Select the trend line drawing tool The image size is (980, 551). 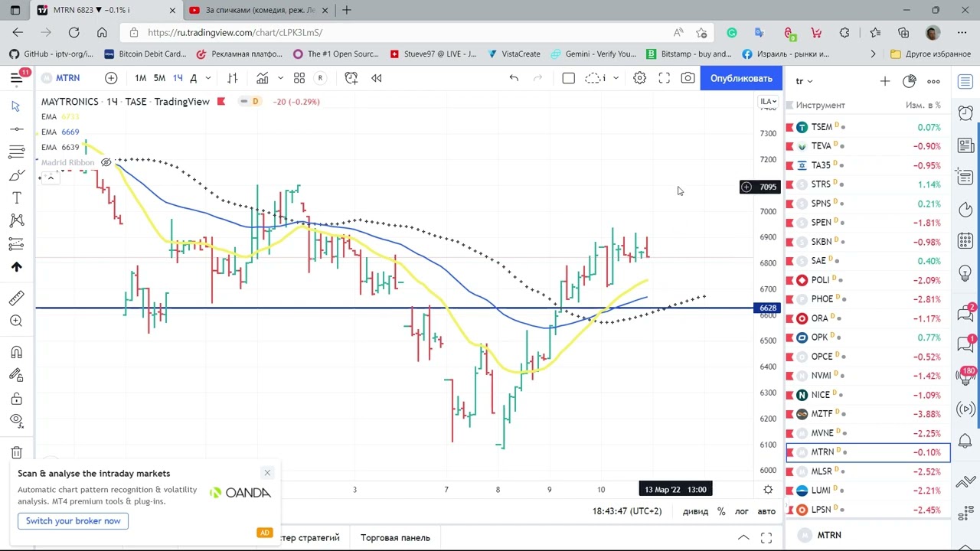(x=16, y=129)
